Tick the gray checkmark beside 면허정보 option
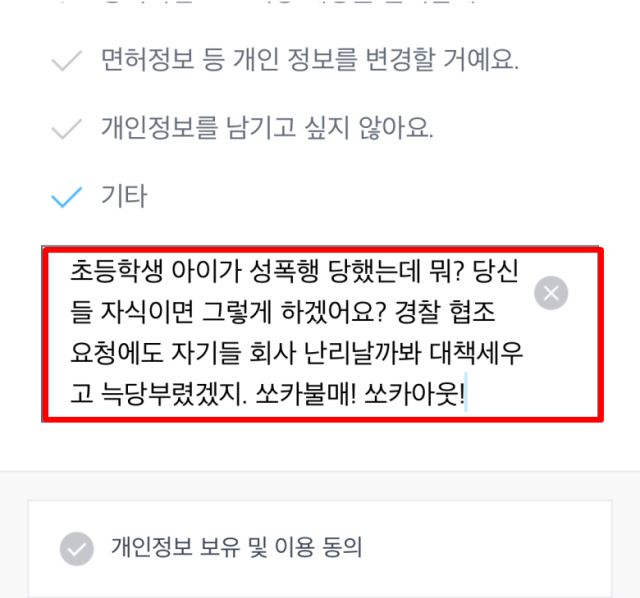The width and height of the screenshot is (640, 598). coord(67,61)
